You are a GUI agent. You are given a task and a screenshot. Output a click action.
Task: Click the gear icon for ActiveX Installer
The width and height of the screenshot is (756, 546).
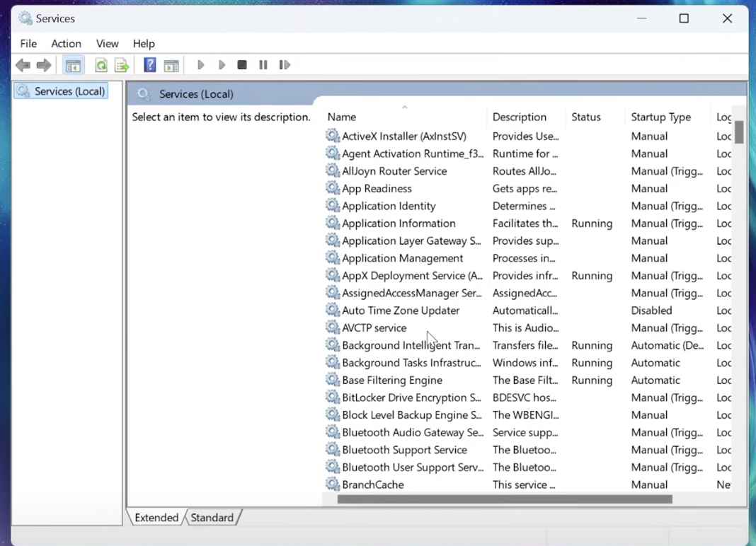click(x=332, y=136)
